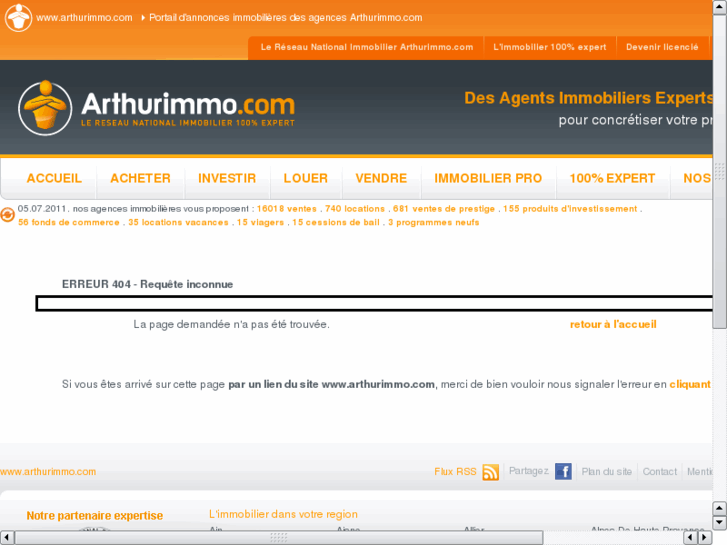Click Plan du site footer link
The image size is (727, 545).
click(607, 472)
